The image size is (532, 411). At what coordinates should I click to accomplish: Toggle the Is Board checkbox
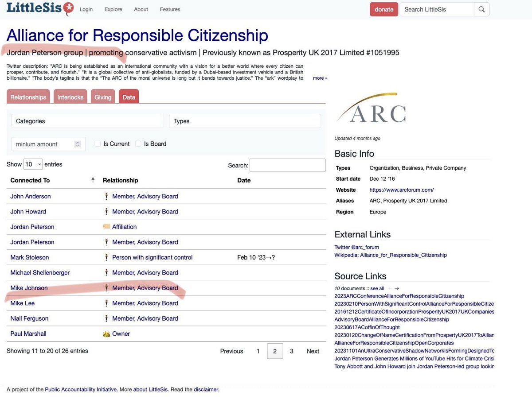click(138, 144)
